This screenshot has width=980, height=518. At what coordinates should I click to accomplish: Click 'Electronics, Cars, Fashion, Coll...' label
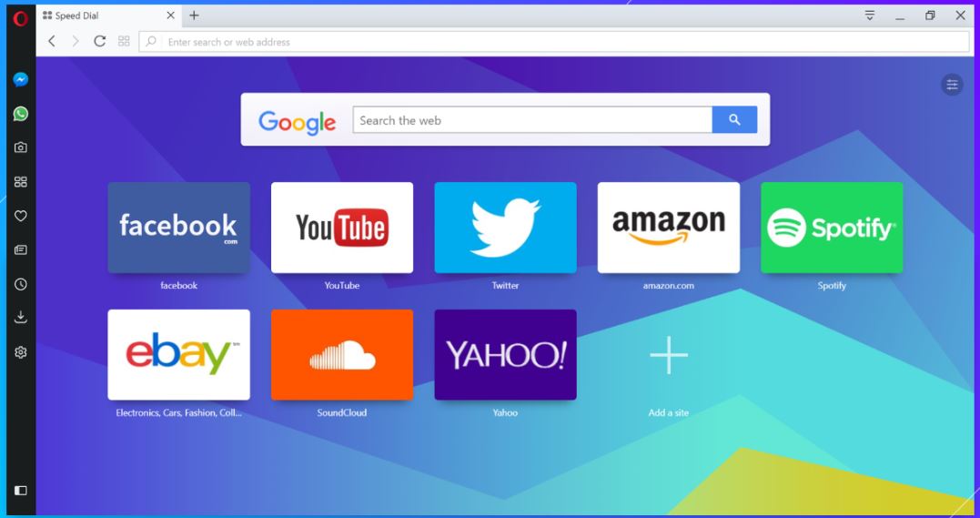(178, 413)
